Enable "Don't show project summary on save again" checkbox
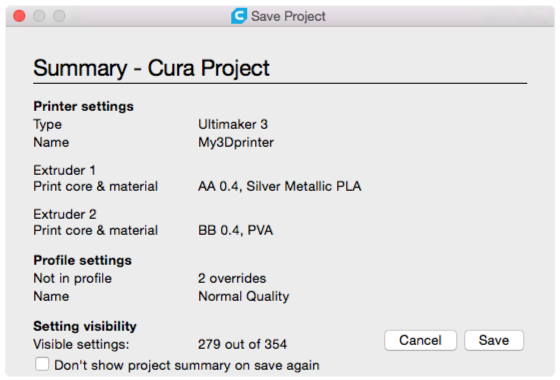The height and width of the screenshot is (380, 560). (x=42, y=365)
